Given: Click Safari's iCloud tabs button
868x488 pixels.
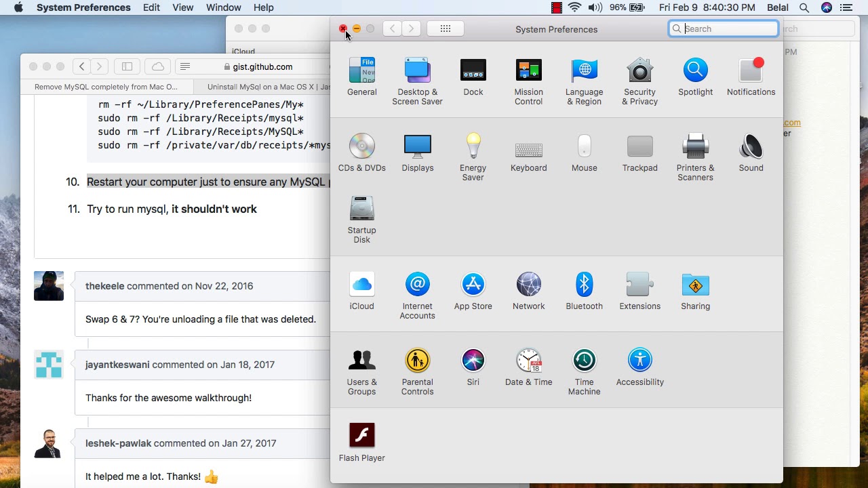Looking at the screenshot, I should tap(158, 66).
